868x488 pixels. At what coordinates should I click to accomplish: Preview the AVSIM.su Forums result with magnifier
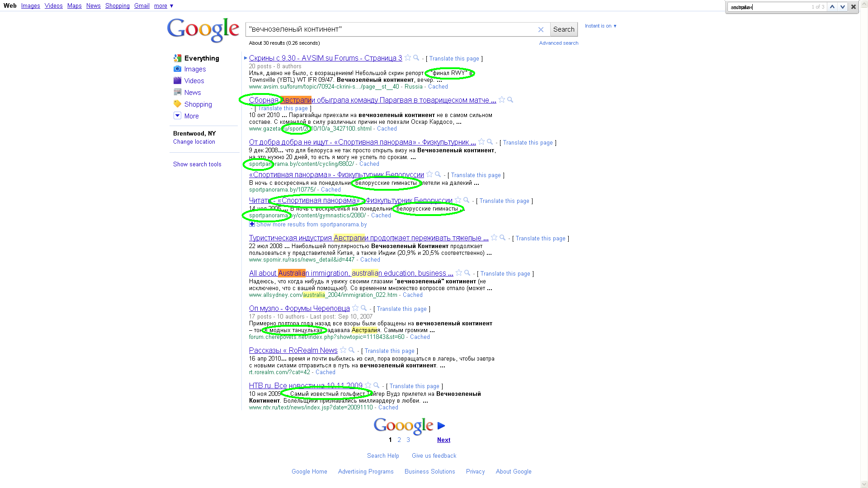(416, 58)
